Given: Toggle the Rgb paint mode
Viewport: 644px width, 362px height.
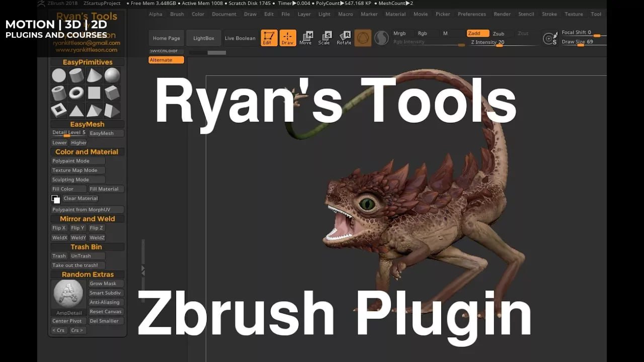Looking at the screenshot, I should click(423, 33).
